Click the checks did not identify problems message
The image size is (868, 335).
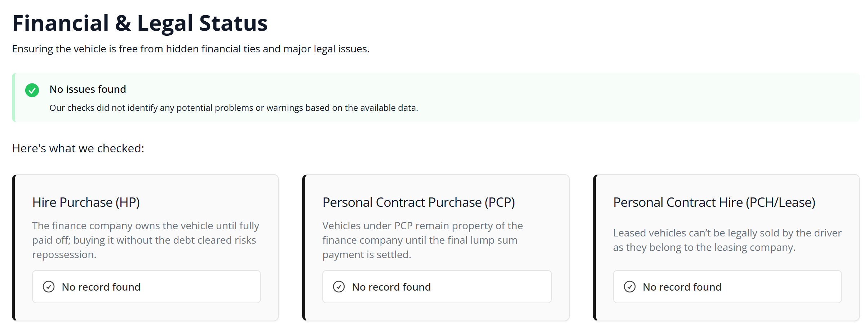pos(234,108)
